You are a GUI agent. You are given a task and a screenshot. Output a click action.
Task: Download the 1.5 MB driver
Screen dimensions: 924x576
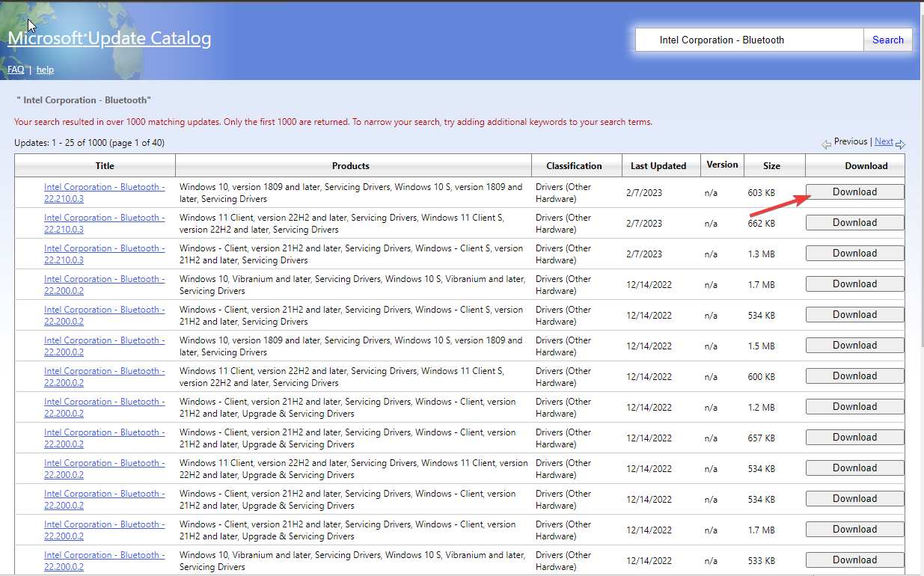point(855,346)
